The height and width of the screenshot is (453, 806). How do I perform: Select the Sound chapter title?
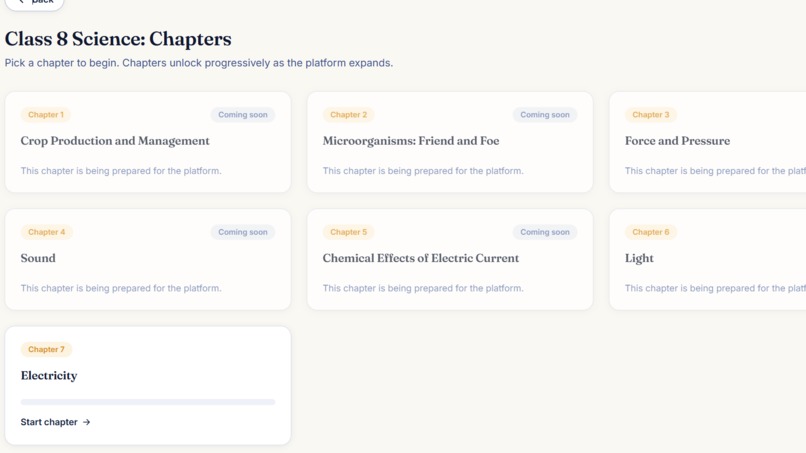38,258
